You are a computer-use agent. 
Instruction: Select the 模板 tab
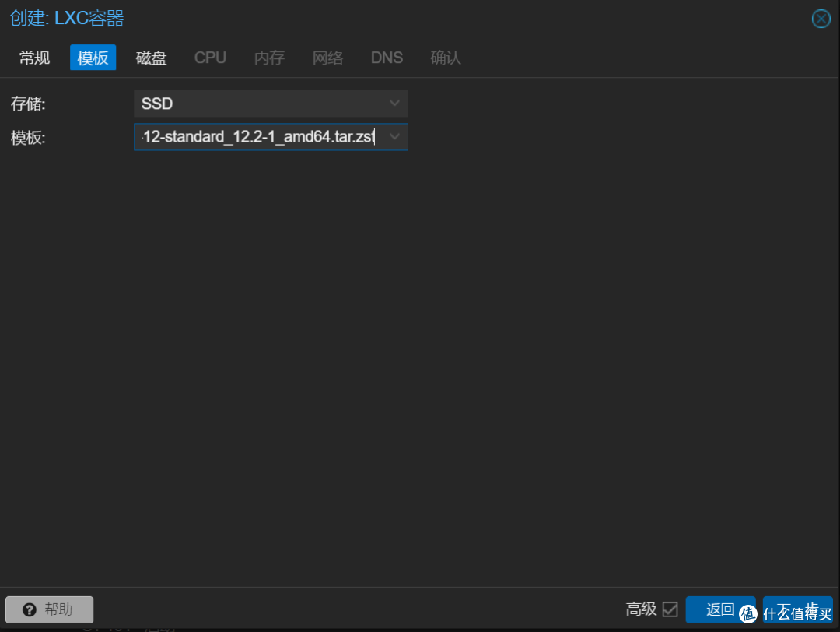coord(93,57)
